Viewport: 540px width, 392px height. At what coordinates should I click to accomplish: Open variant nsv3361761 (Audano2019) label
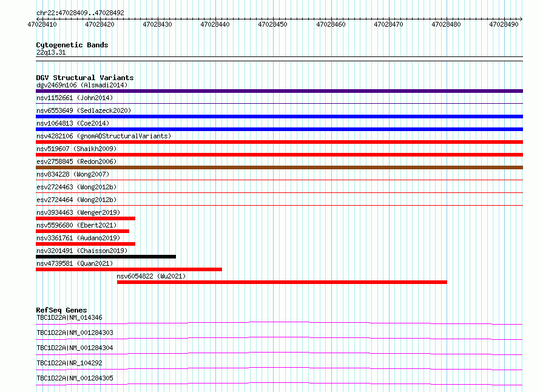[x=78, y=238]
